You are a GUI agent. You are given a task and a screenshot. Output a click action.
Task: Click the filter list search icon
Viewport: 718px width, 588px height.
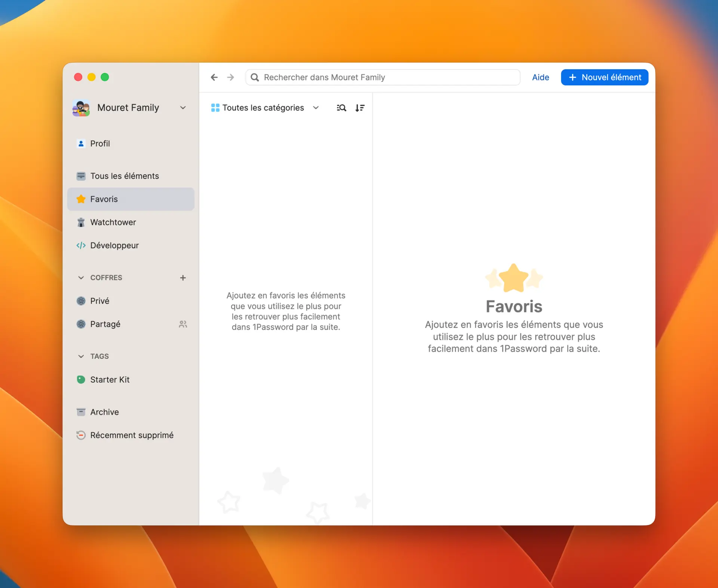tap(341, 108)
